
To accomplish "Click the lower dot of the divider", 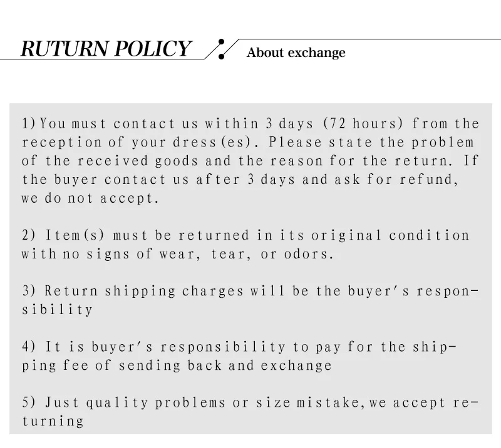I will pyautogui.click(x=221, y=56).
